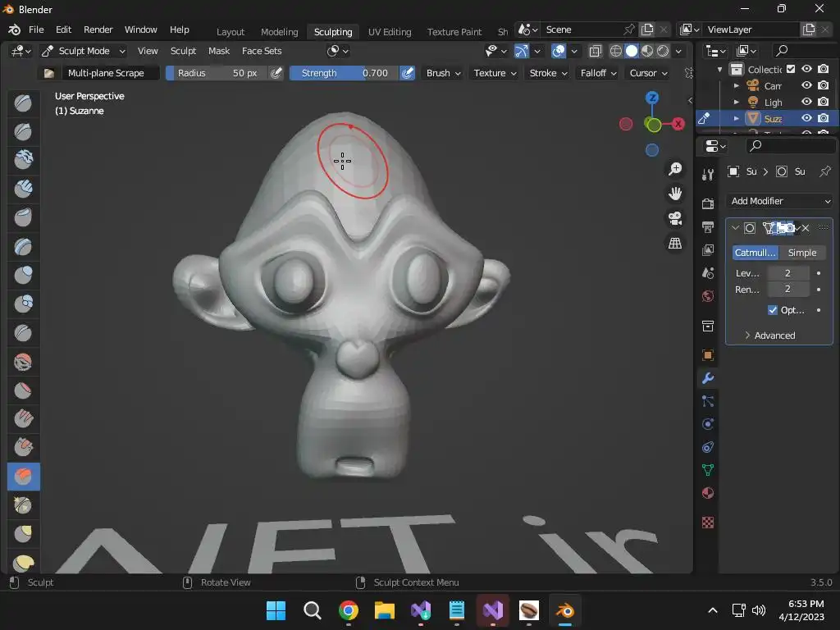Open the viewport shading options dropdown

point(678,51)
